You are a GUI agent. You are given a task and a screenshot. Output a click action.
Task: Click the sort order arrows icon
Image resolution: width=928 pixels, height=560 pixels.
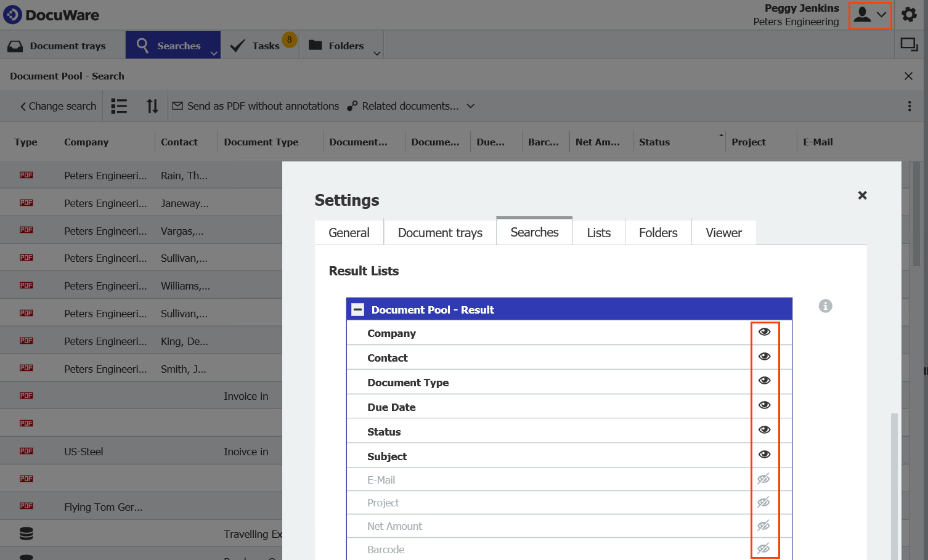pos(152,106)
